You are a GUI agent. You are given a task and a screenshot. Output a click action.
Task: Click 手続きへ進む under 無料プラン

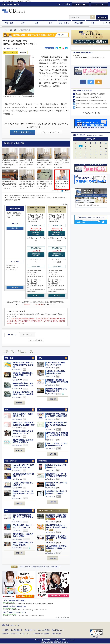coord(15,228)
